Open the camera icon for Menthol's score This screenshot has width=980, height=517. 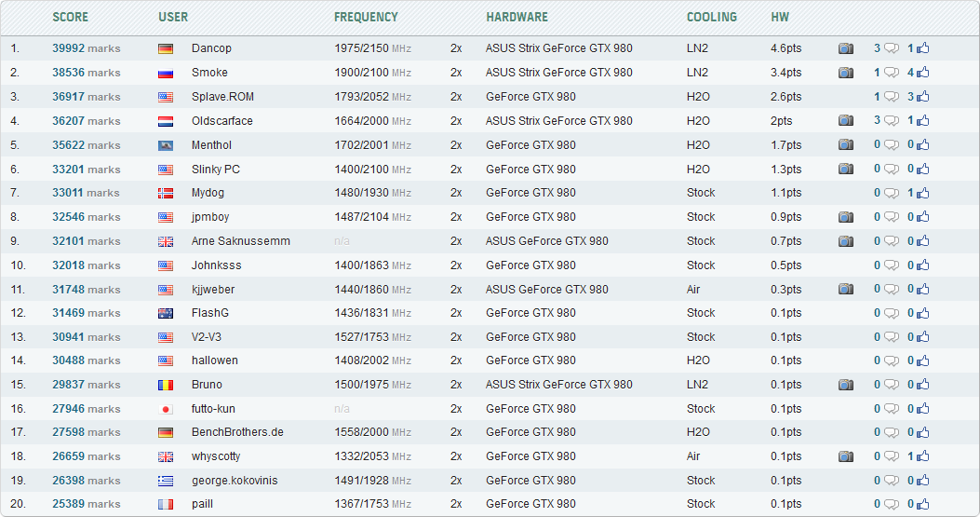tap(845, 145)
